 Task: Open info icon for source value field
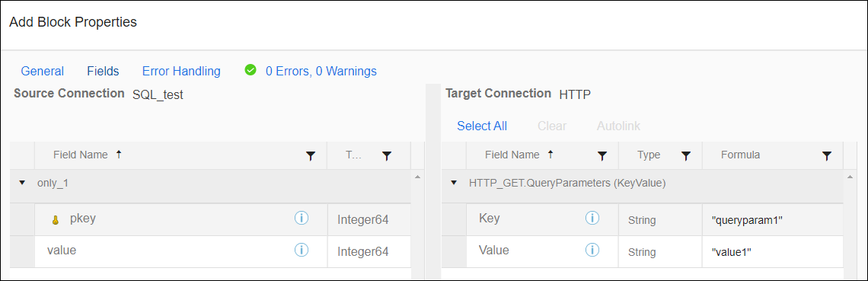pos(302,251)
